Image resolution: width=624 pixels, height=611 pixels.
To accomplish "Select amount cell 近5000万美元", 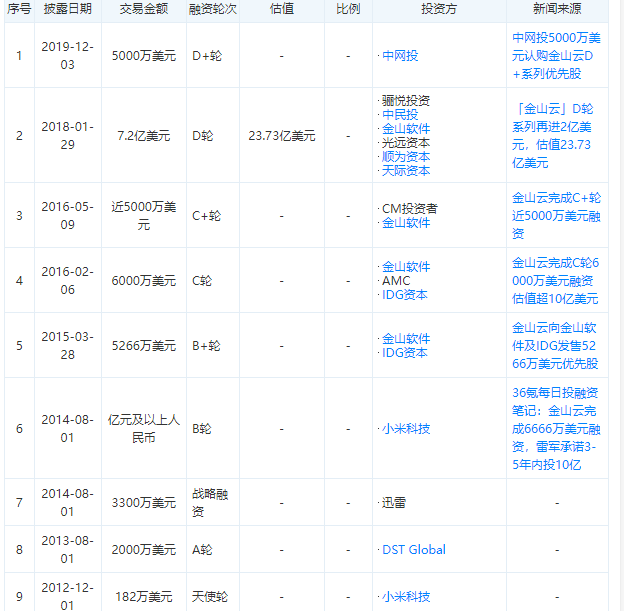I will point(144,216).
